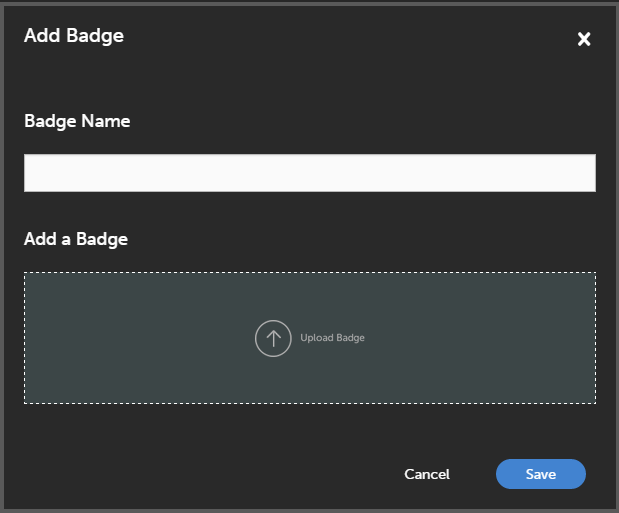Click the upload arrow circle icon
Image resolution: width=619 pixels, height=513 pixels.
point(273,338)
